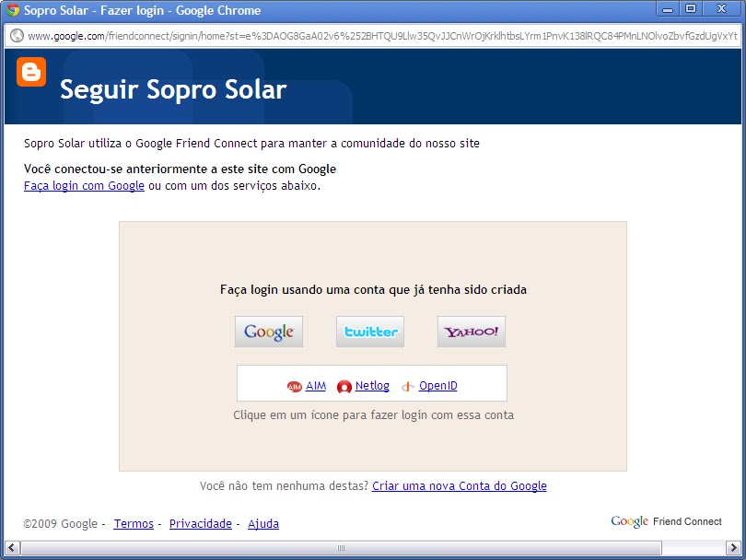Open the OpenID login link

[x=438, y=385]
